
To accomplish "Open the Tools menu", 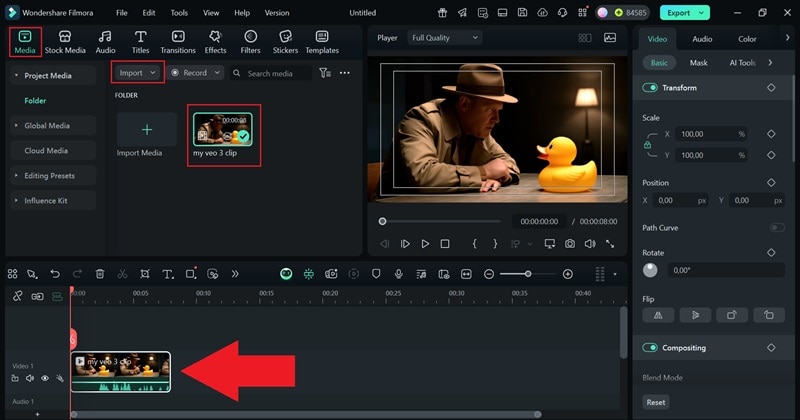I will 179,13.
